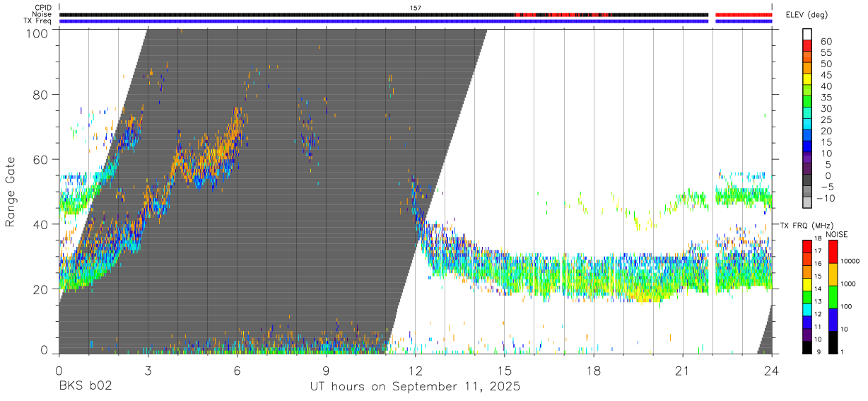Click the 'BKS b02' radar beam label

86,387
